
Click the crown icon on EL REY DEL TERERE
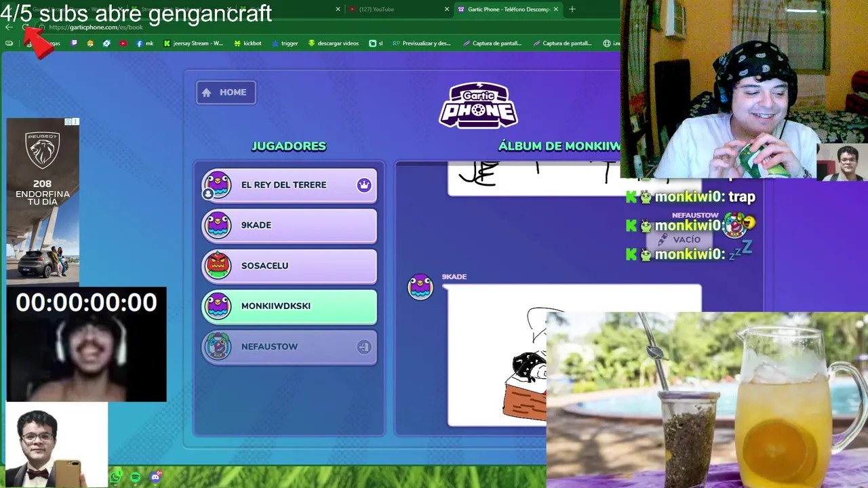[364, 185]
